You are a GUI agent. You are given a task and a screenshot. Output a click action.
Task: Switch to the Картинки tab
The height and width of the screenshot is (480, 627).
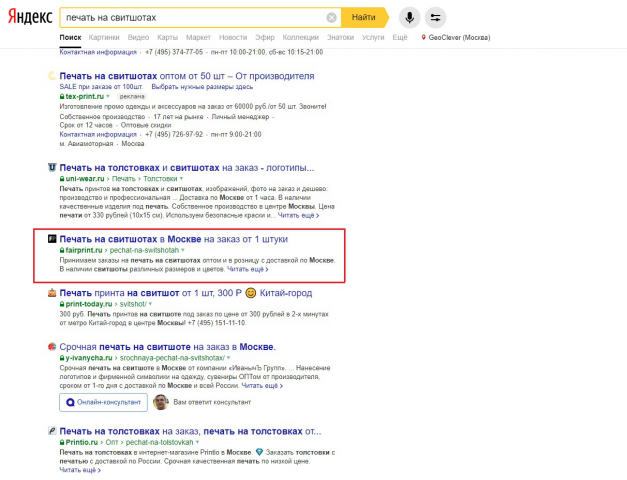104,37
